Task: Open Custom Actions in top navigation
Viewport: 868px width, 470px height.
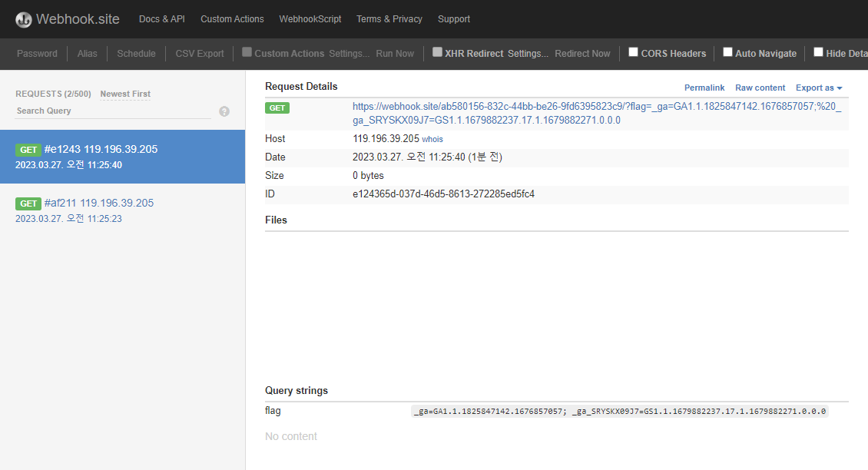Action: pyautogui.click(x=232, y=19)
